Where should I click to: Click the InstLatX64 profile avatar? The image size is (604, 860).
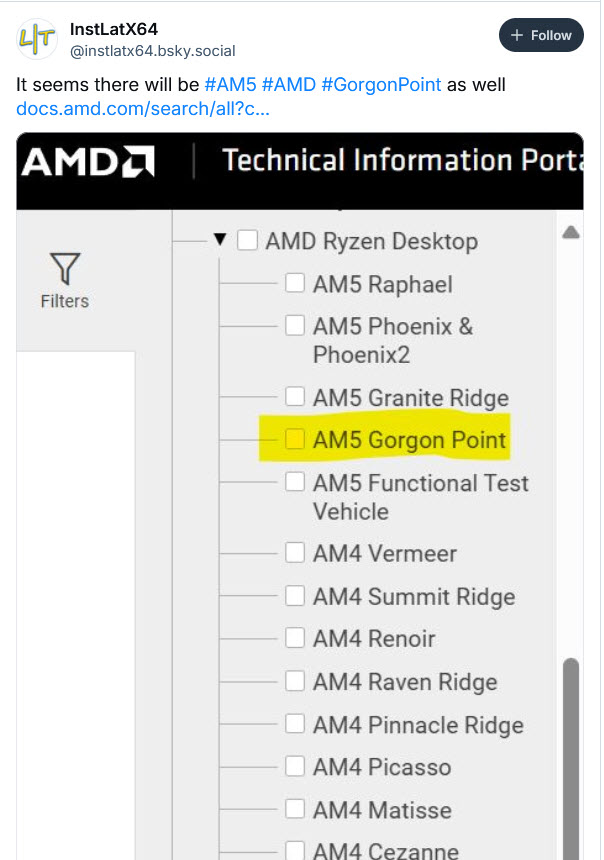[36, 38]
